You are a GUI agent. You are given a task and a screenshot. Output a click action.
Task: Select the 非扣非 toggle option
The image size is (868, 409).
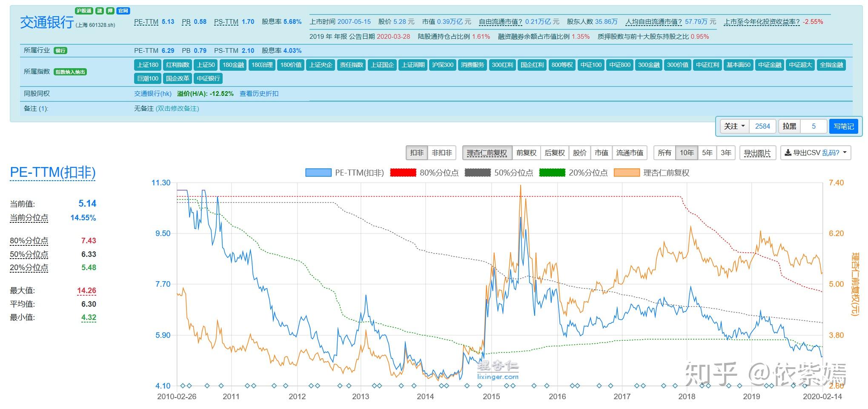click(442, 153)
